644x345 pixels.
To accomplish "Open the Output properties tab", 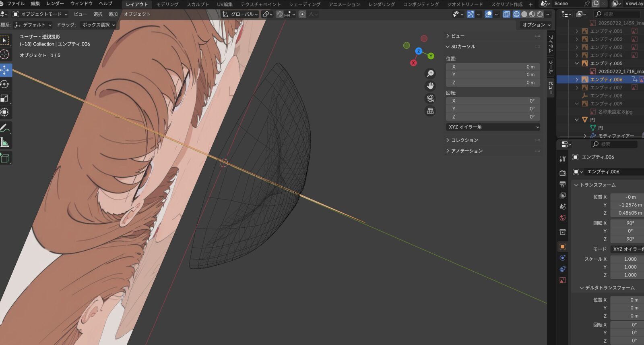I will pyautogui.click(x=563, y=184).
